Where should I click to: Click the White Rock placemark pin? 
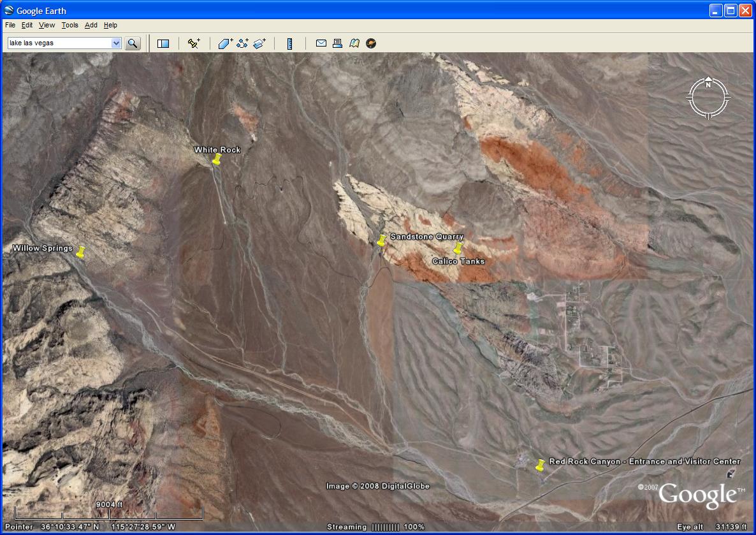[x=217, y=160]
